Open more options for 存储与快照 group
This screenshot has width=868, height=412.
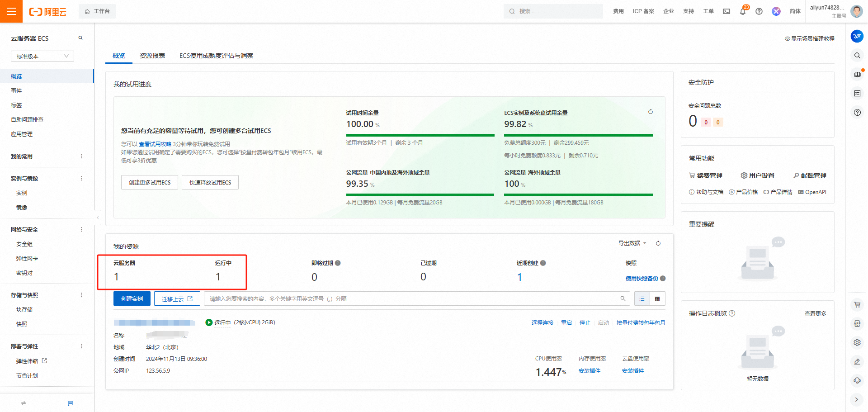coord(81,295)
